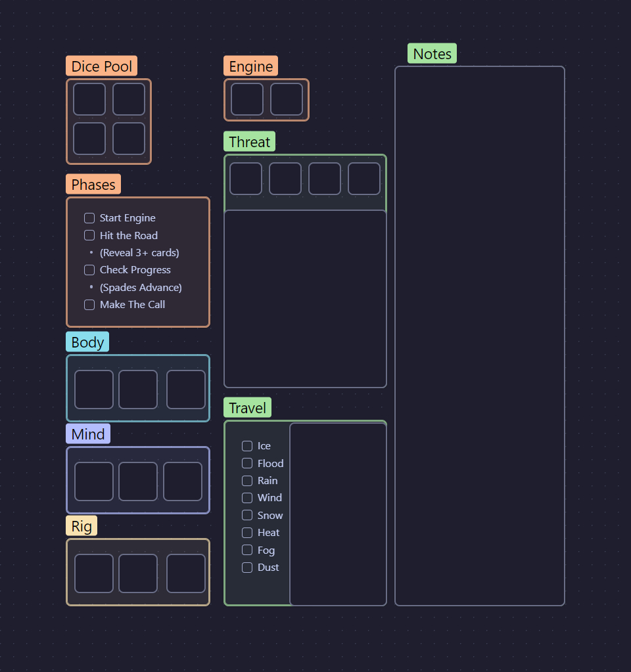Click the first slot in the Engine box
The height and width of the screenshot is (672, 631).
point(247,99)
